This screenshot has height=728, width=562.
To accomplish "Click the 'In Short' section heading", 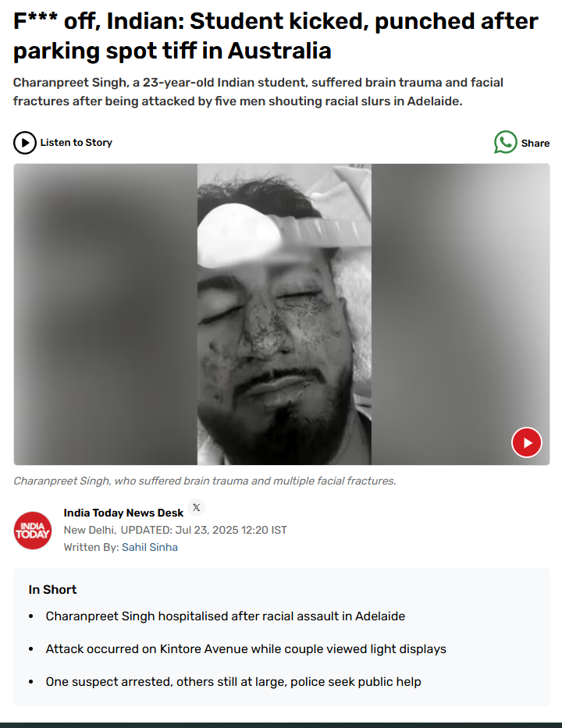I will point(52,590).
